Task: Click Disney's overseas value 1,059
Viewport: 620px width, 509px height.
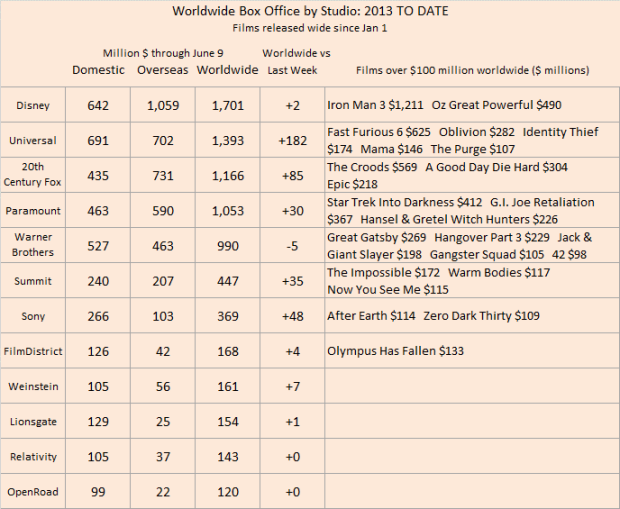Action: [x=163, y=106]
